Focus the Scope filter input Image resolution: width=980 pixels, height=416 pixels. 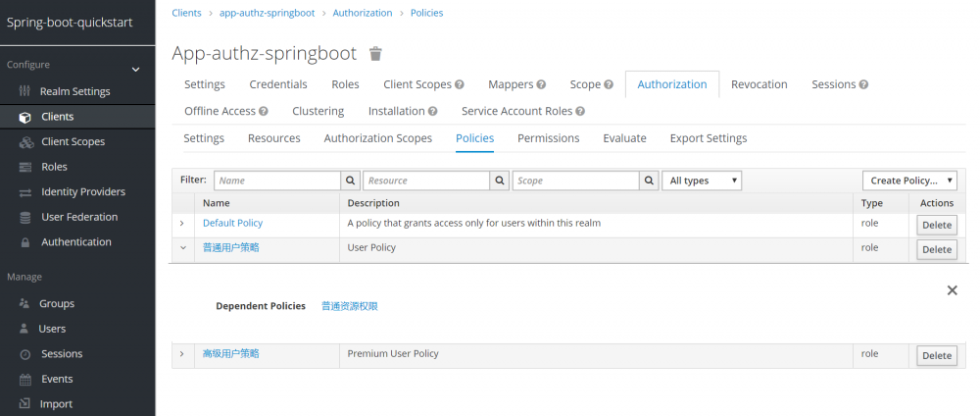click(x=575, y=181)
